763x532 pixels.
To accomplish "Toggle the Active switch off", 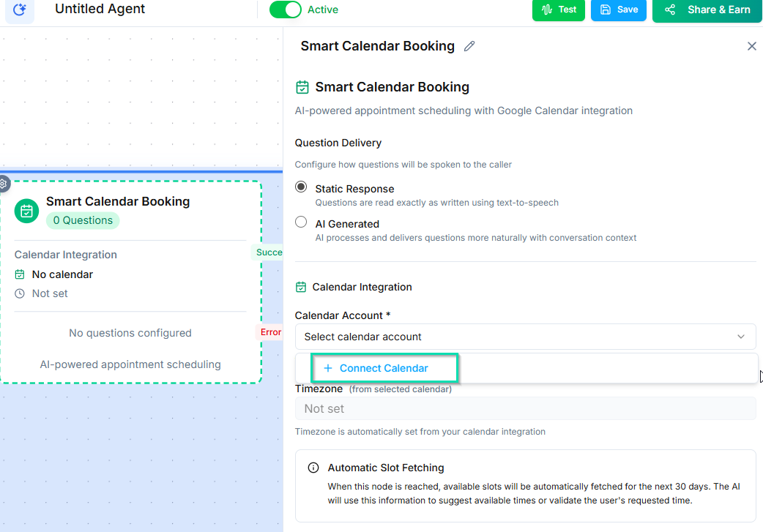I will (286, 10).
